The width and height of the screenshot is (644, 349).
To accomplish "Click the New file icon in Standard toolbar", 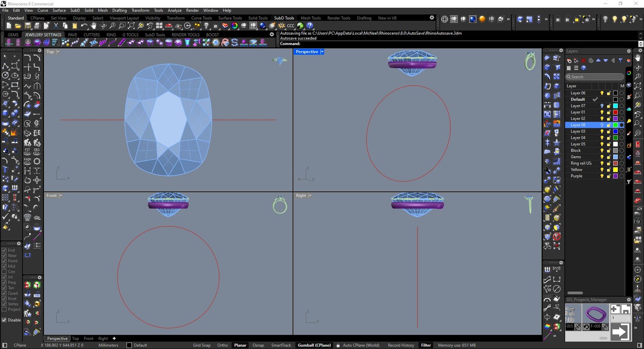I will point(9,26).
